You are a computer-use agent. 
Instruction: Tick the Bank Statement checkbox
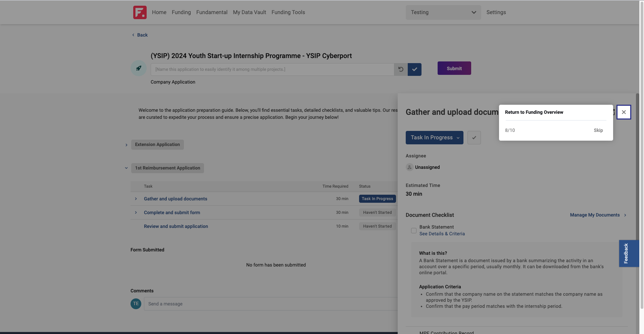click(414, 231)
